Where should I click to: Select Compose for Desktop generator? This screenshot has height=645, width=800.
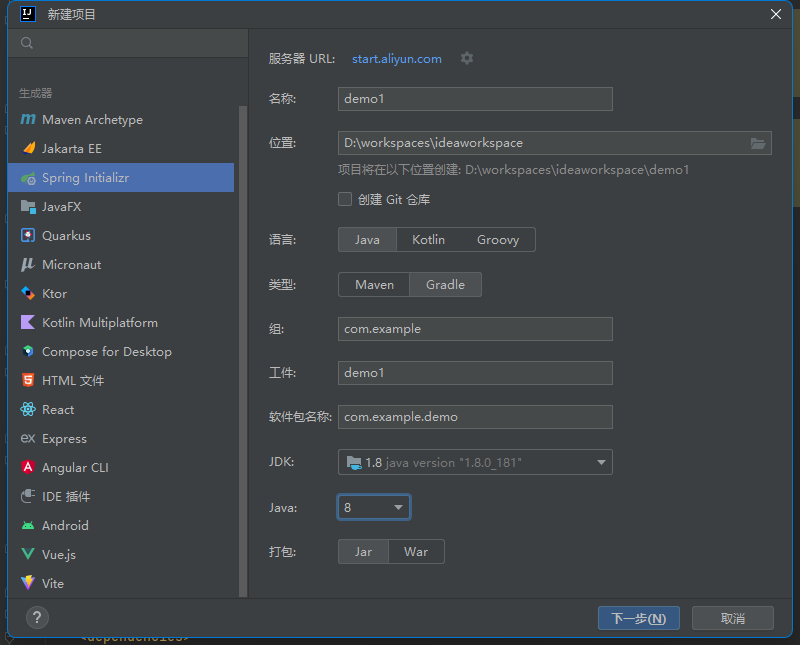(x=121, y=352)
